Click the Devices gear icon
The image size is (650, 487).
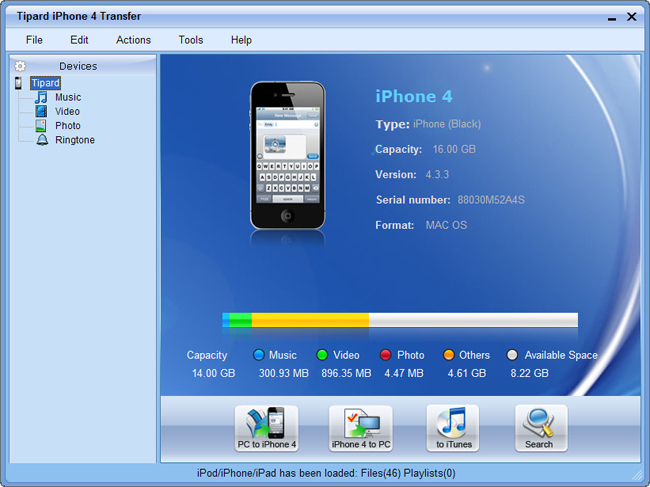(x=20, y=66)
